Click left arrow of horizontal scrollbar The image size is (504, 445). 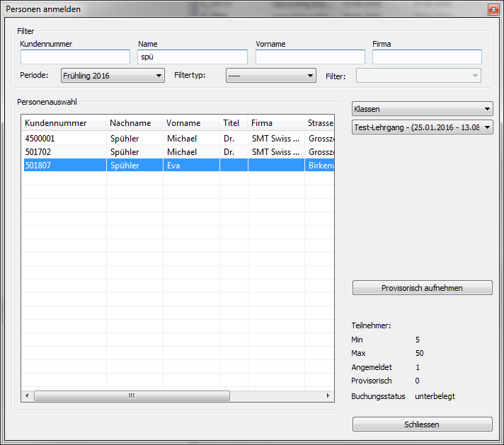point(27,396)
